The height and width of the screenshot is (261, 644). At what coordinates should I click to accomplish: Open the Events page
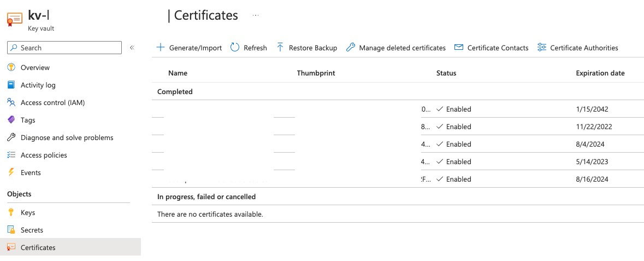(31, 172)
